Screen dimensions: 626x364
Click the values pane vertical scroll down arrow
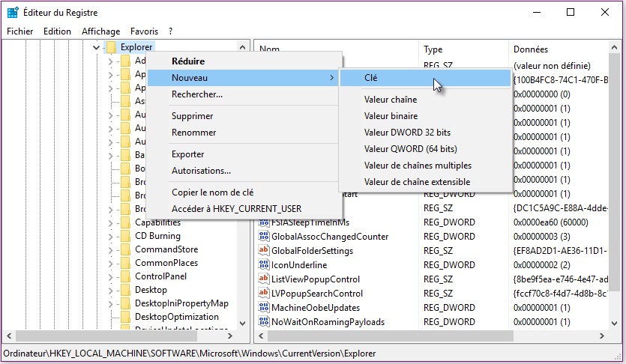(619, 323)
